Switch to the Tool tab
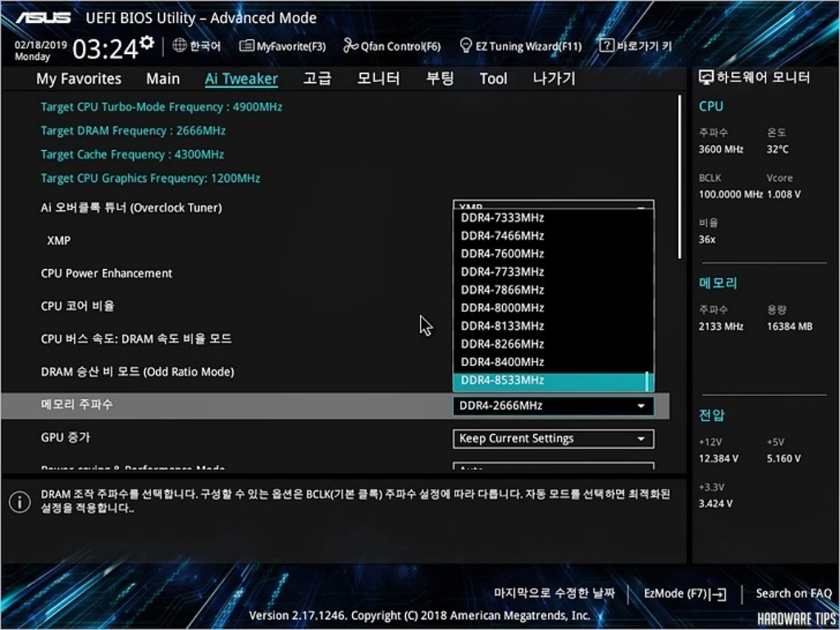This screenshot has height=630, width=840. 493,79
